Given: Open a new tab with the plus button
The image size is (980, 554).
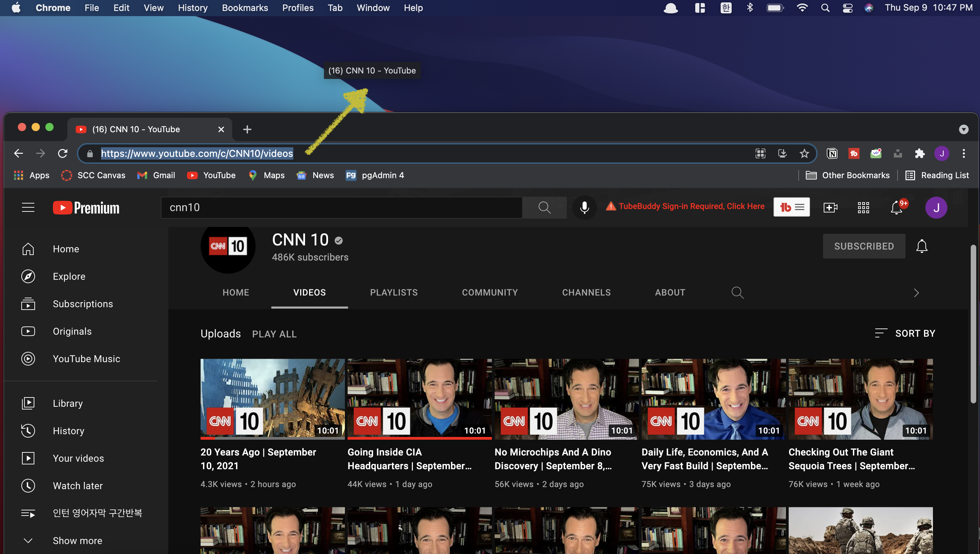Looking at the screenshot, I should [x=247, y=129].
